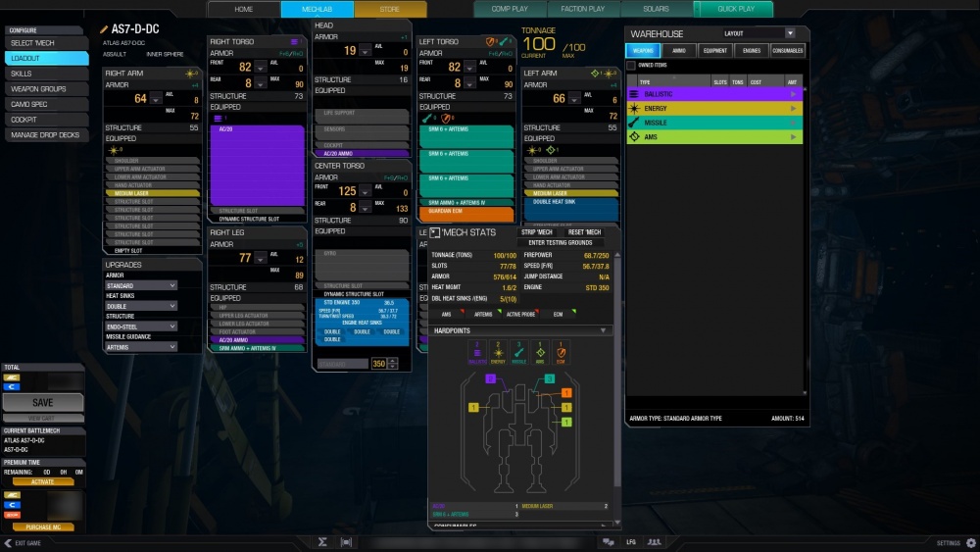The height and width of the screenshot is (552, 980).
Task: Open the Heat Sinks Double dropdown
Action: click(141, 306)
